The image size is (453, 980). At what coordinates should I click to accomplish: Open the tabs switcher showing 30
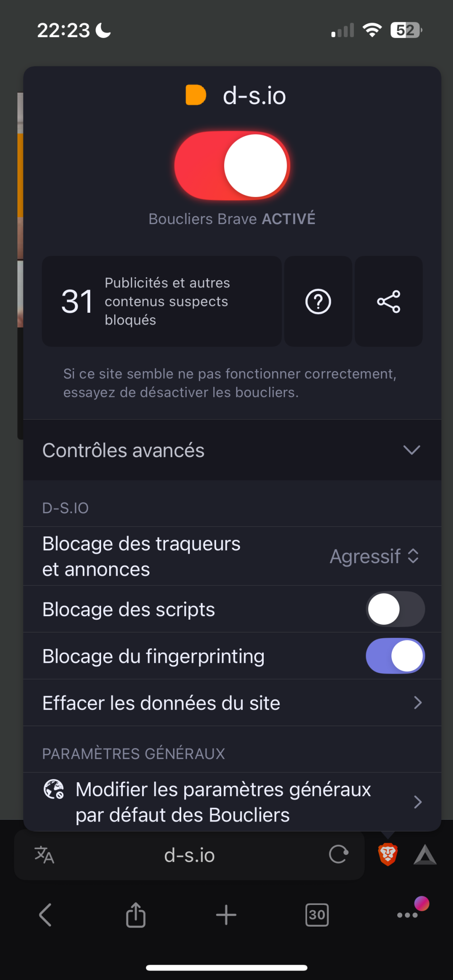(317, 915)
